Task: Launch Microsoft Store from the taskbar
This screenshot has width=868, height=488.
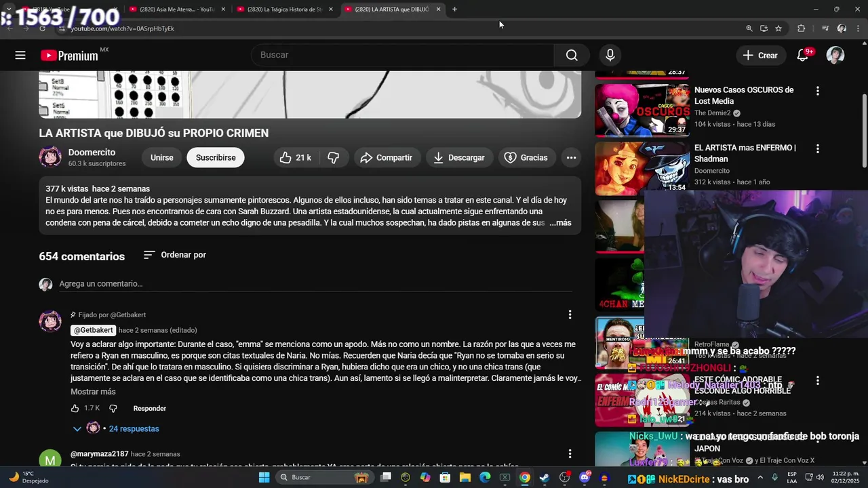Action: (445, 477)
